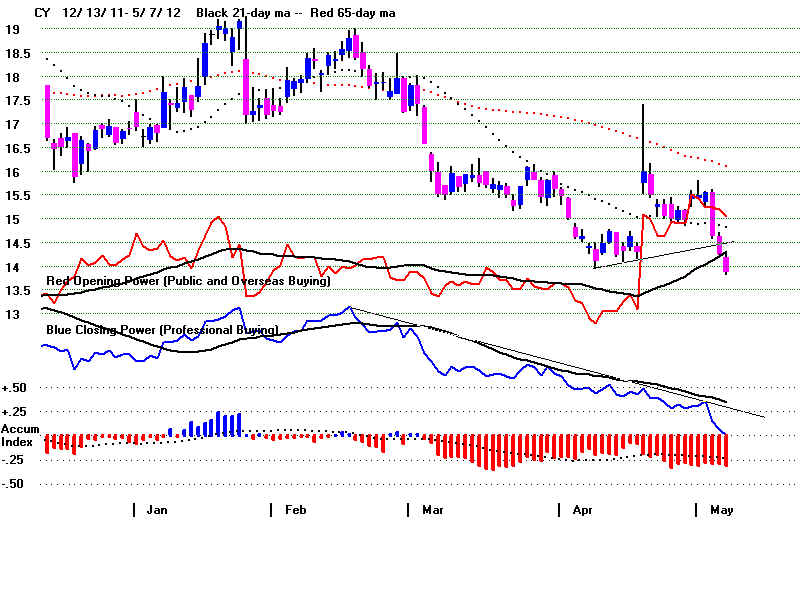Select the Feb month marker
The height and width of the screenshot is (600, 800).
click(x=295, y=509)
